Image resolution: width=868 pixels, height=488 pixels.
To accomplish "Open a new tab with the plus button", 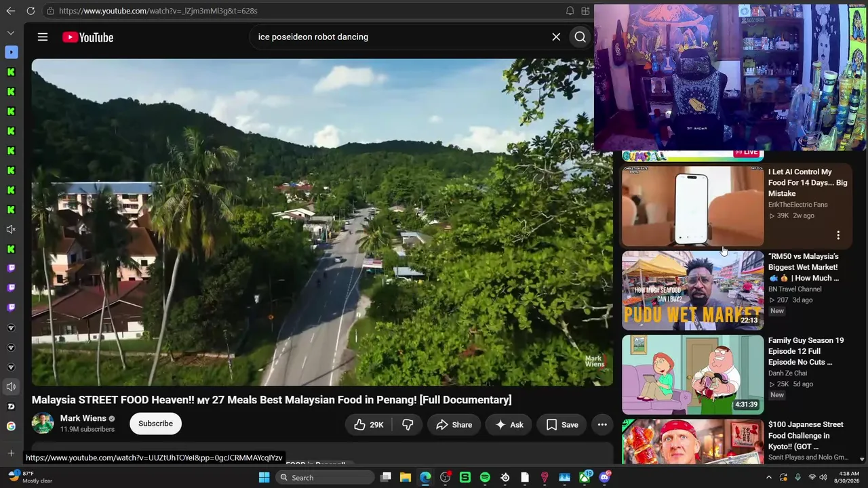I will pyautogui.click(x=11, y=453).
